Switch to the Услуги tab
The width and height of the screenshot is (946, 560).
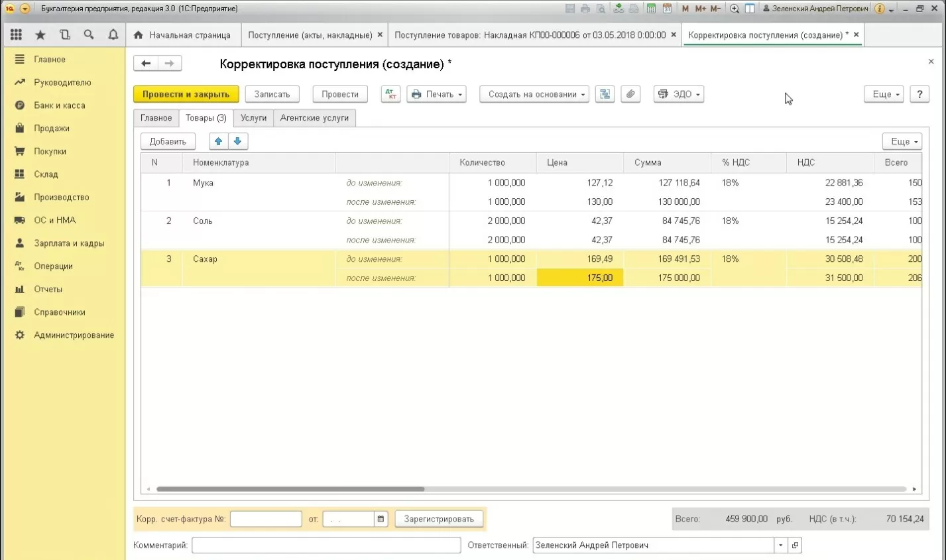coord(253,118)
